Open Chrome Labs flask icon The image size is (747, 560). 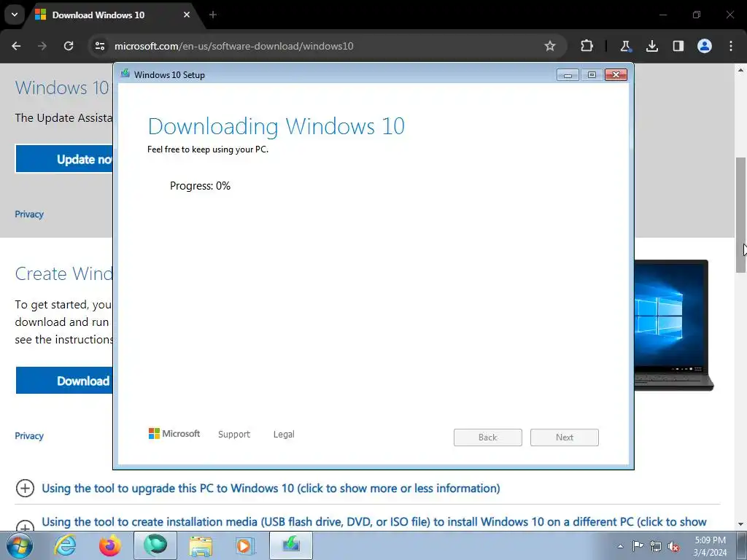(x=625, y=46)
